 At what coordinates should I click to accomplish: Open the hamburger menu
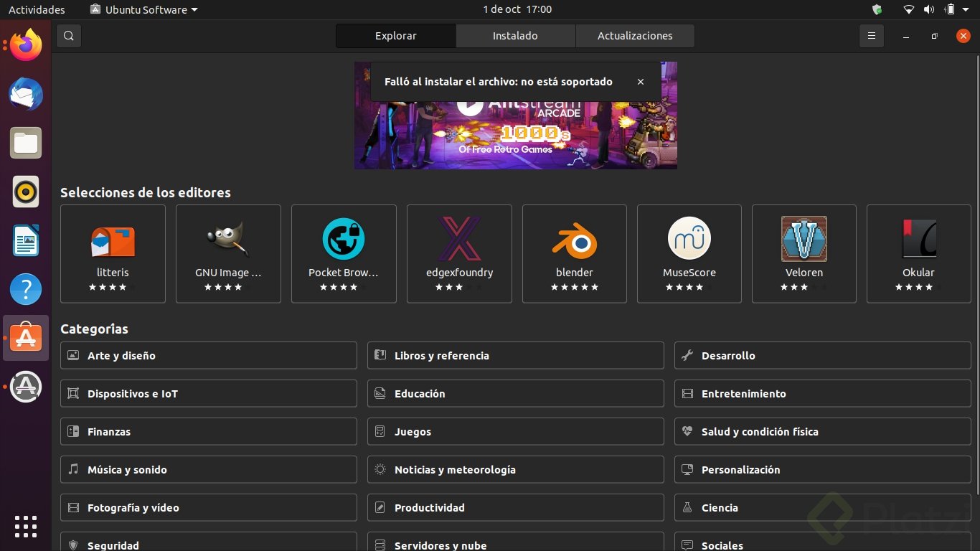coord(871,35)
